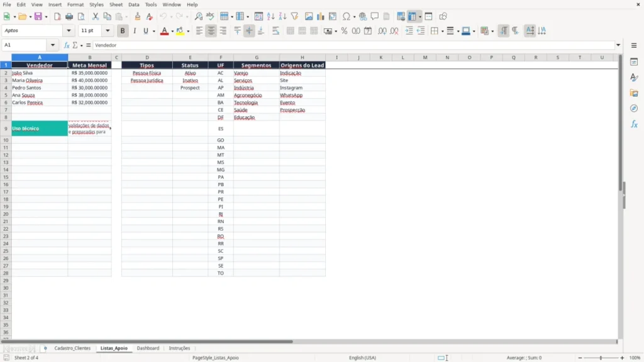Open the Format menu
The image size is (644, 362).
(x=75, y=4)
